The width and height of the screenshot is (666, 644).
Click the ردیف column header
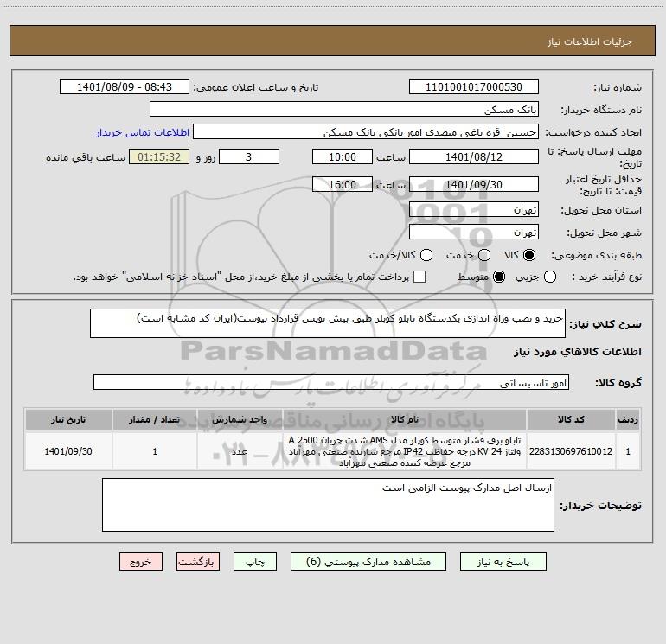pos(628,419)
